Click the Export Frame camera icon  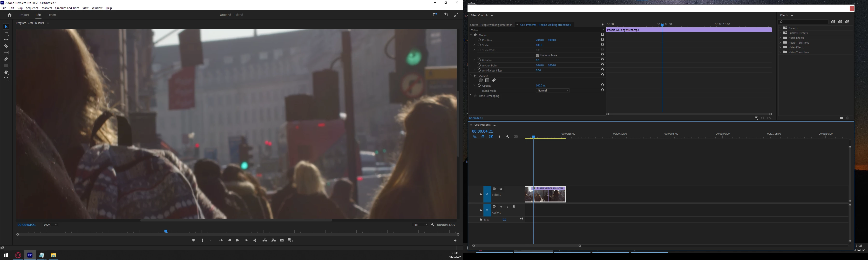[x=282, y=240]
